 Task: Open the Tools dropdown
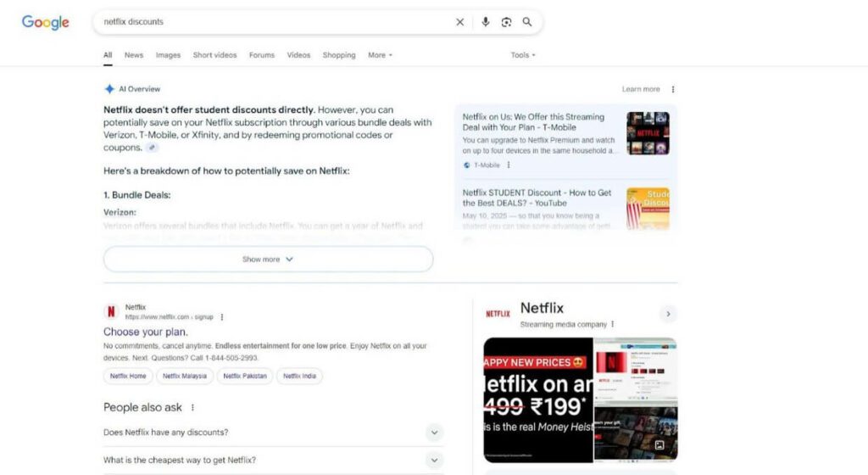[522, 55]
